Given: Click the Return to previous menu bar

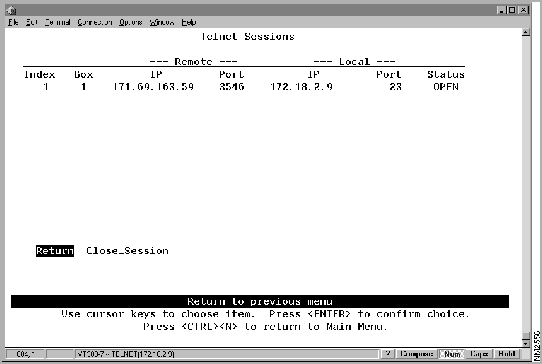Looking at the screenshot, I should click(x=260, y=301).
